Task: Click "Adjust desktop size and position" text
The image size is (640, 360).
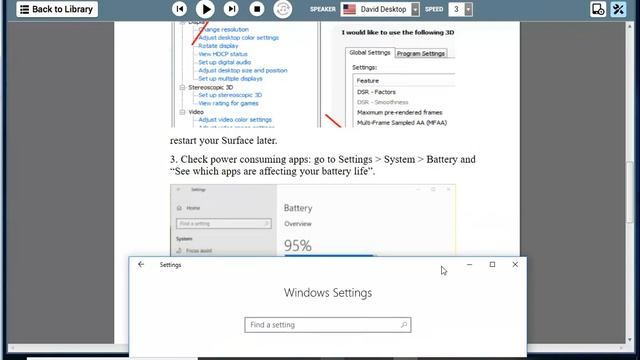Action: coord(243,70)
